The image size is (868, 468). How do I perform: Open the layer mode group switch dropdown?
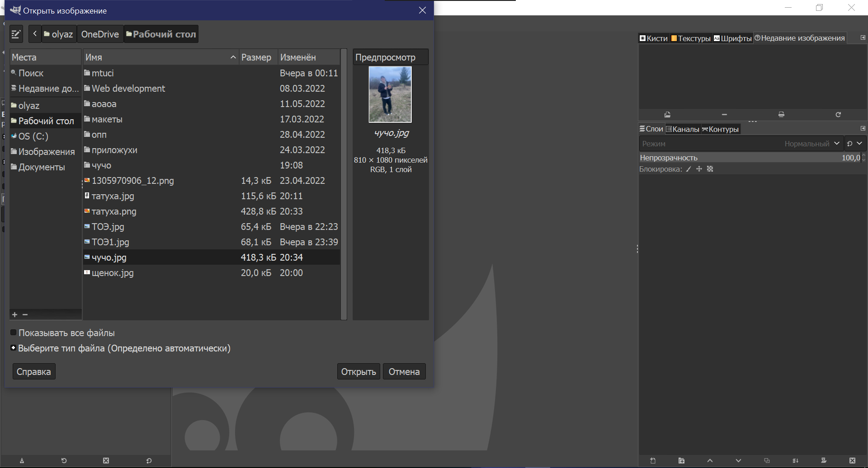pyautogui.click(x=854, y=144)
